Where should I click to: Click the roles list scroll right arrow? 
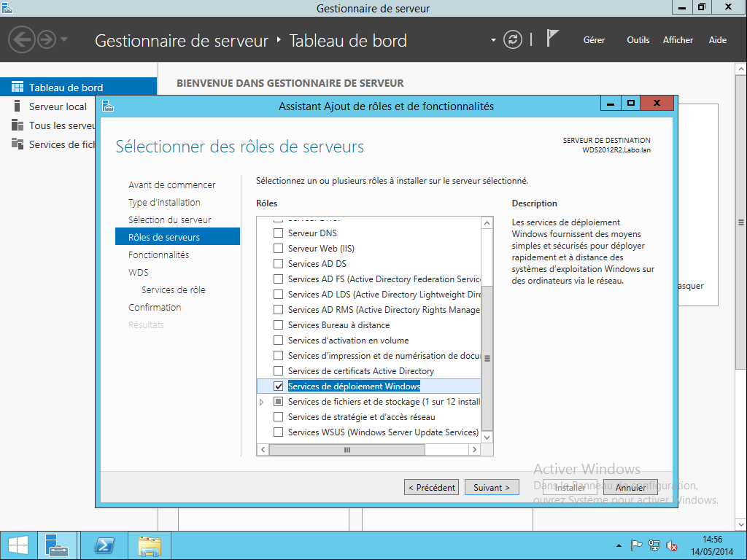[474, 449]
